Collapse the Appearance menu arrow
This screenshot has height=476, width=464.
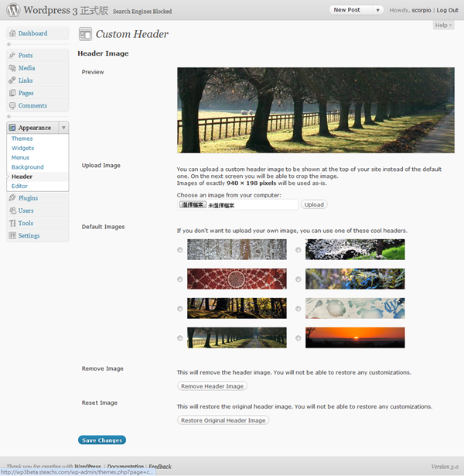pos(63,128)
